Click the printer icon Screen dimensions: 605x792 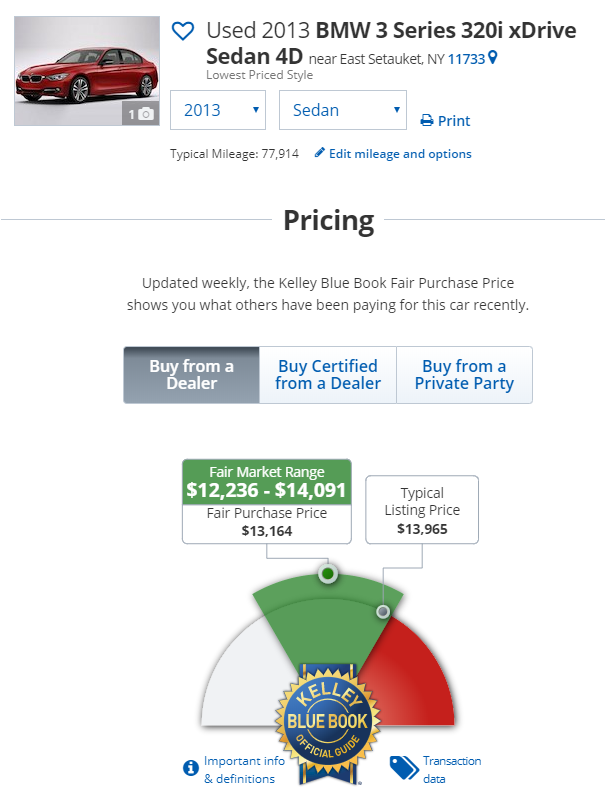pyautogui.click(x=427, y=121)
